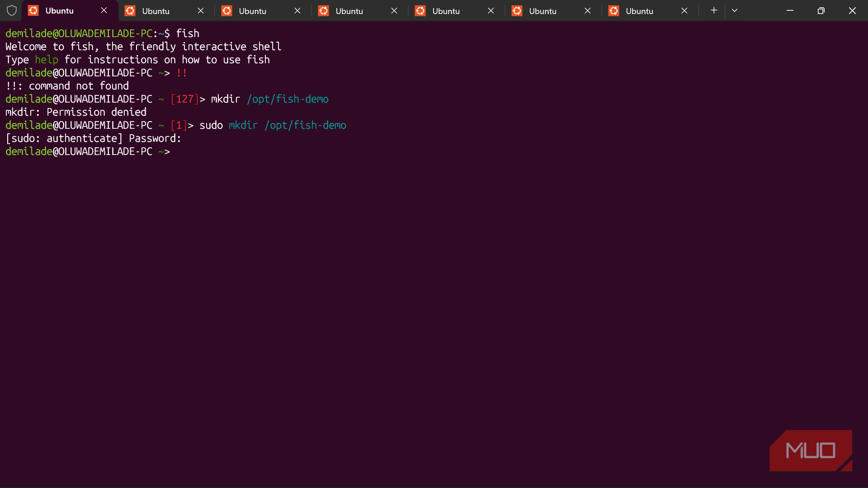Click the shield icon in the title bar
Image resolution: width=868 pixels, height=488 pixels.
12,10
